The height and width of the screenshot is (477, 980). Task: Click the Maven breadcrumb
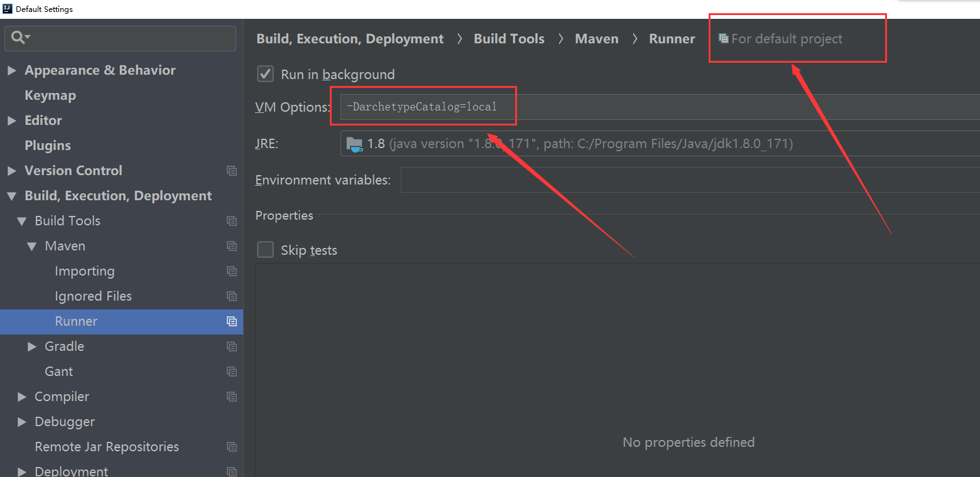[x=597, y=39]
